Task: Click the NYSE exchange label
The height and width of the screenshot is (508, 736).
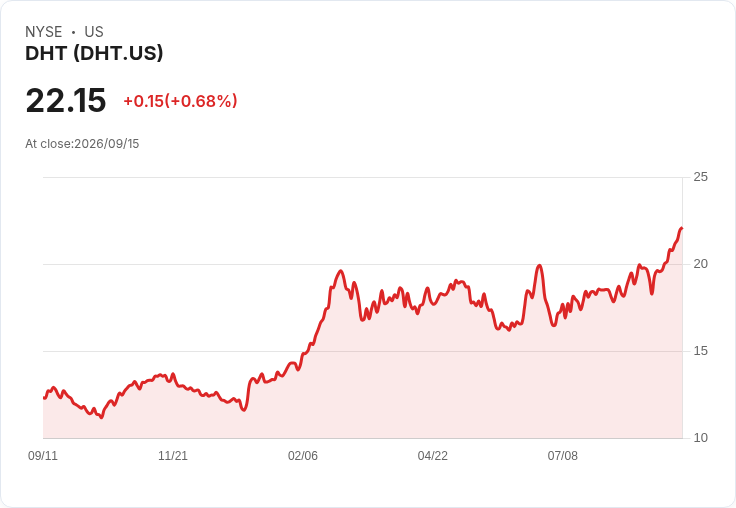Action: click(44, 32)
